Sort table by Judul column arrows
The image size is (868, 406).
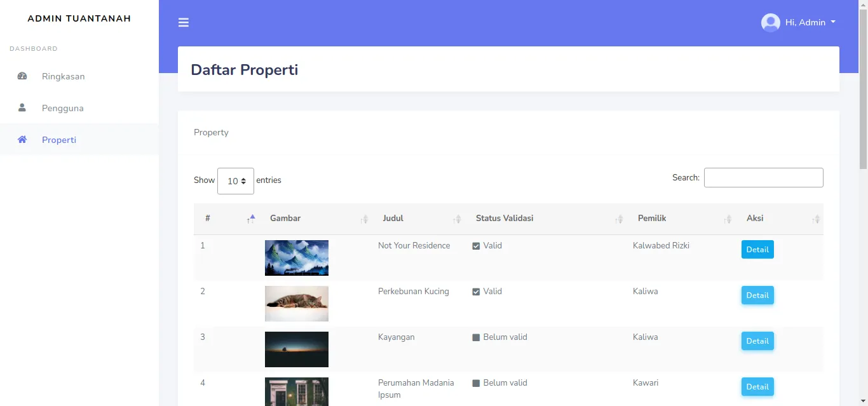pos(456,219)
